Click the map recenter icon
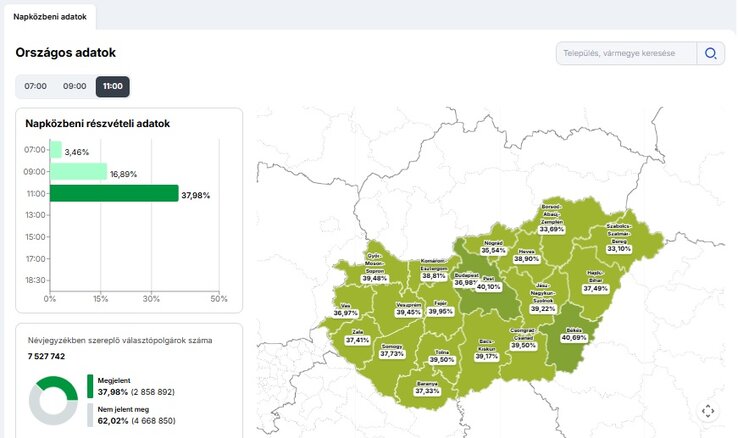738x438 pixels. (x=708, y=411)
